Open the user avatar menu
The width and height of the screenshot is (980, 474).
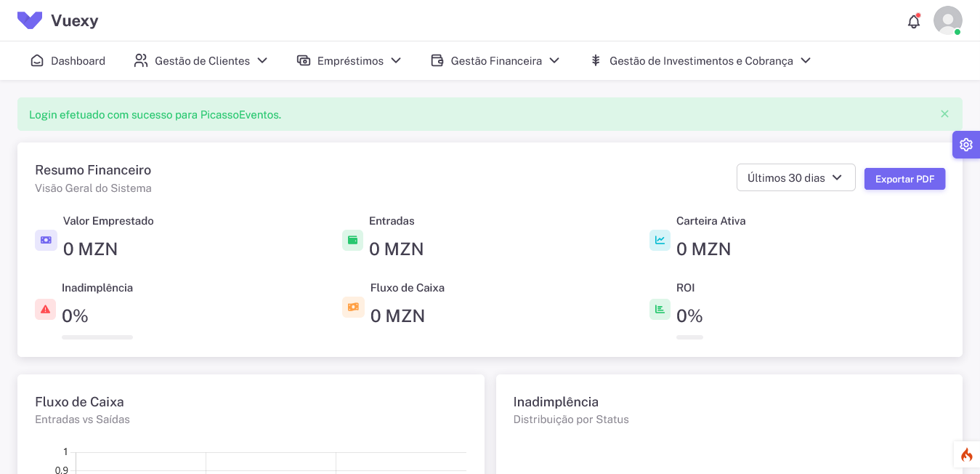pos(947,20)
